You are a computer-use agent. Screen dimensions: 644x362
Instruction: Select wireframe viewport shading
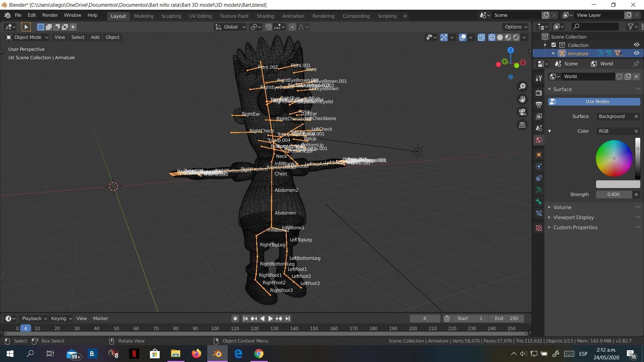(x=492, y=37)
